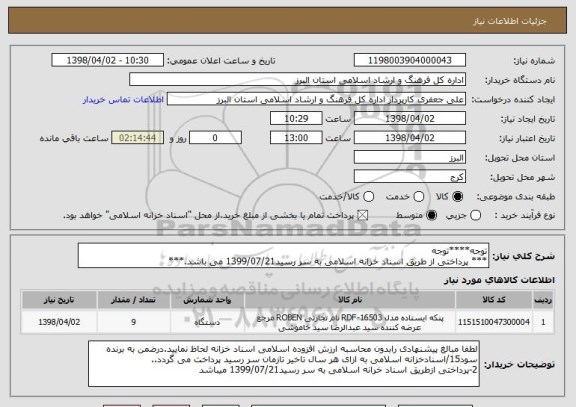The image size is (576, 407).
Task: Click the نام دستگاه خریدار field
Action: coord(298,80)
